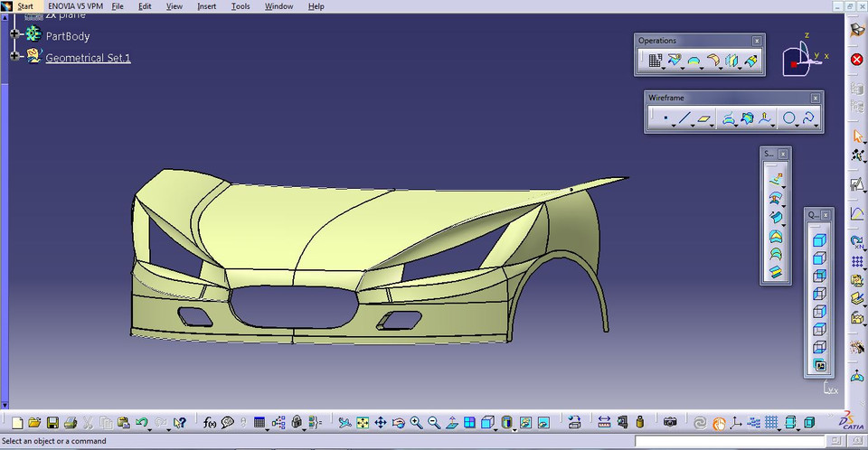This screenshot has height=450, width=868.
Task: Click the Zoom In magnifier icon
Action: pos(416,422)
